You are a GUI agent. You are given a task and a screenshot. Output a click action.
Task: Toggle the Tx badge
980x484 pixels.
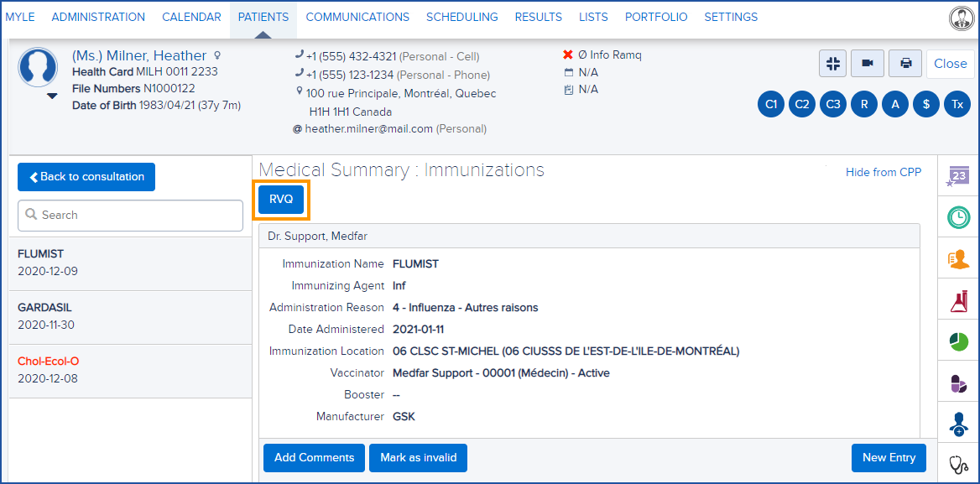click(957, 104)
